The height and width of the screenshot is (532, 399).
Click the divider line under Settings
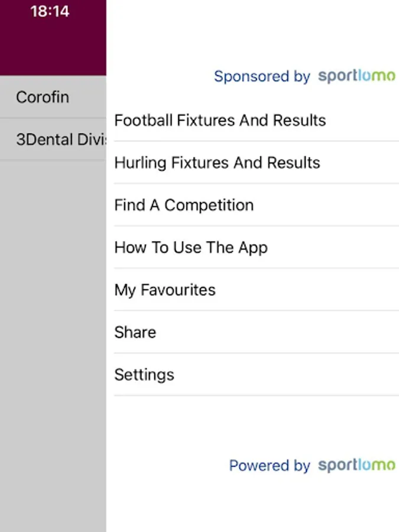pyautogui.click(x=254, y=395)
